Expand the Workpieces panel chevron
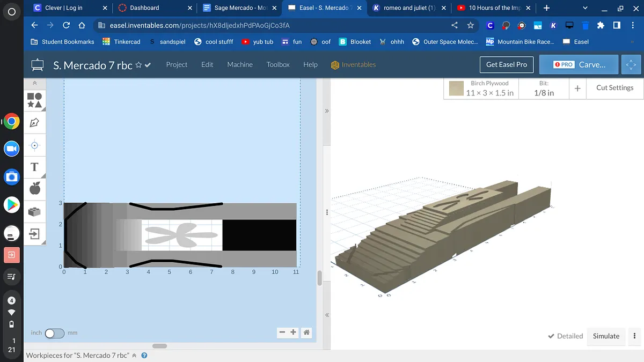Image resolution: width=644 pixels, height=362 pixels. [x=134, y=356]
